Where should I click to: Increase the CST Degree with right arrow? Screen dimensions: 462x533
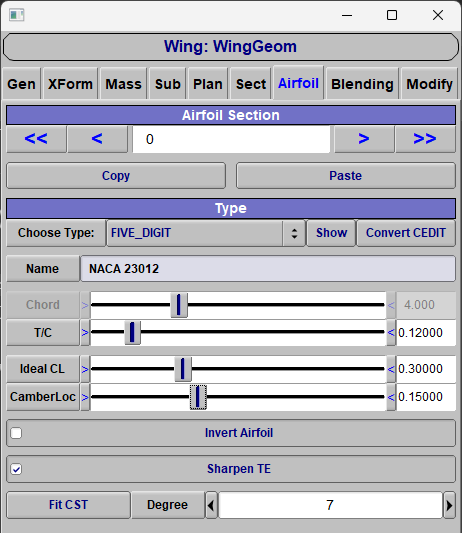449,505
